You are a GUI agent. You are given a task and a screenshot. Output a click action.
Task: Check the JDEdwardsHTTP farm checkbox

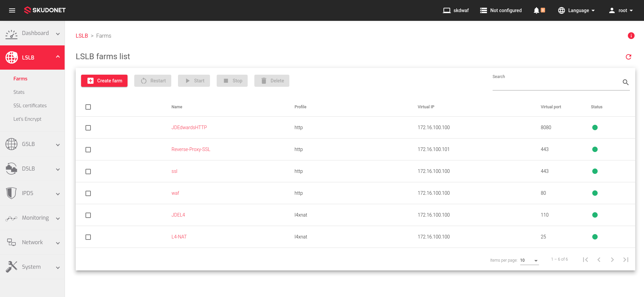88,128
